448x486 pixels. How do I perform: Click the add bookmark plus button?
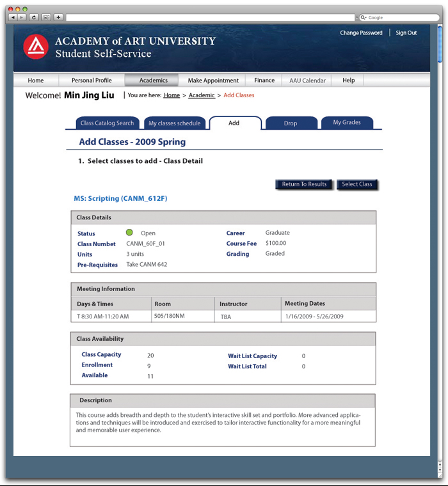coord(58,17)
